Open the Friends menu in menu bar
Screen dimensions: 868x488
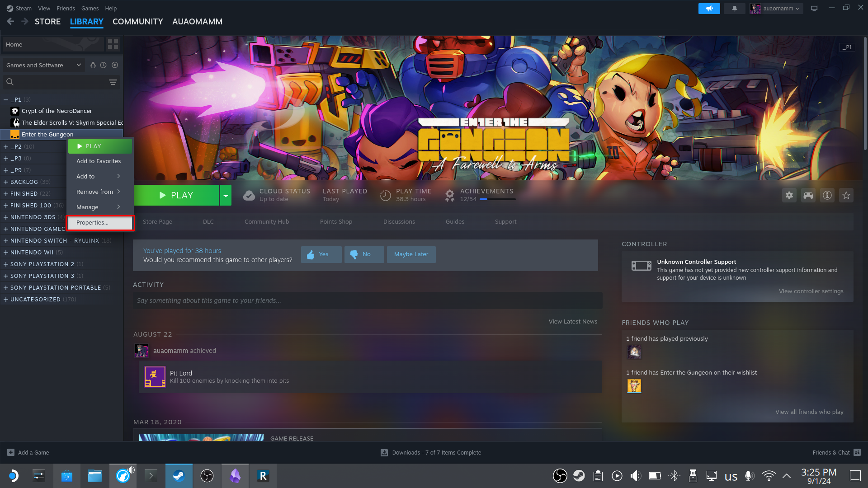tap(66, 8)
